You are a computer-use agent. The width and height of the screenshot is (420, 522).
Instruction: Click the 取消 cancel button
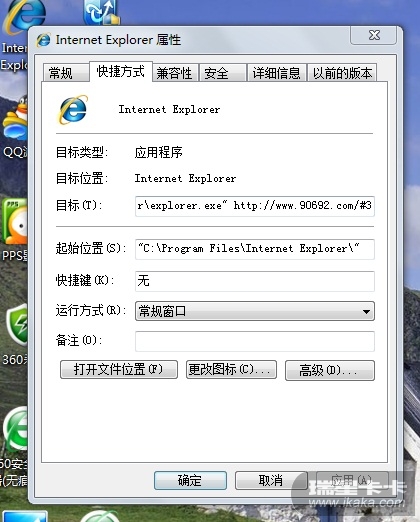(x=271, y=480)
